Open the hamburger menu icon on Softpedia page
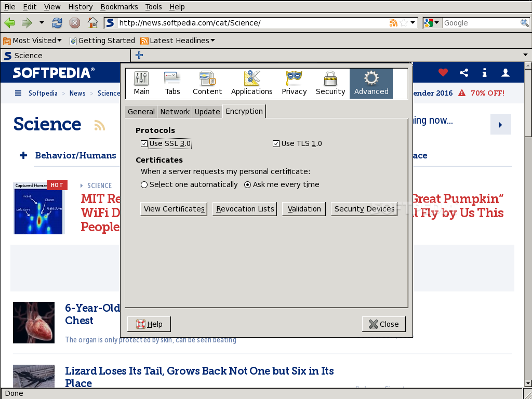Screen dimensions: 532x399 pyautogui.click(x=18, y=93)
